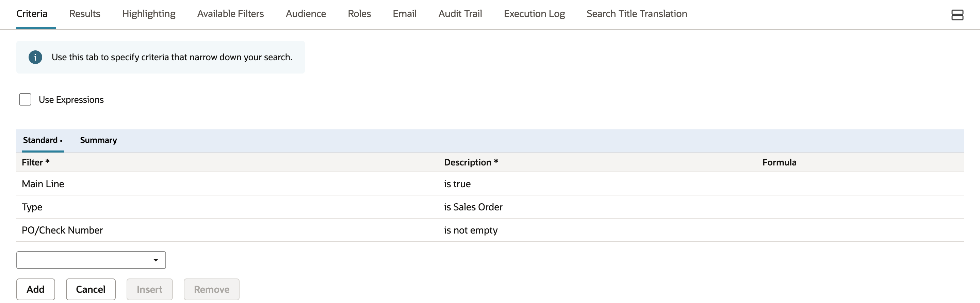
Task: Click the 'is not empty' description cell
Action: click(x=471, y=230)
